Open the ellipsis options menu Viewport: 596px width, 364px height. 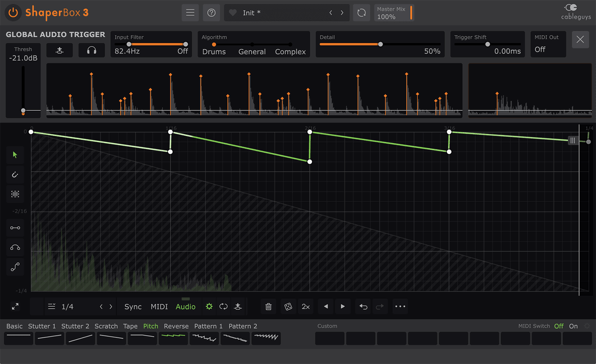[400, 306]
